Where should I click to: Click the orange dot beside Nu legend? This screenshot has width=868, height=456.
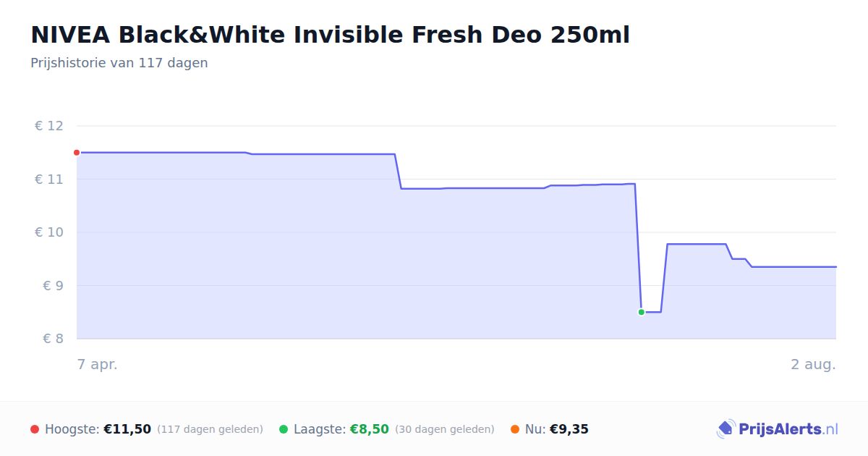click(515, 429)
